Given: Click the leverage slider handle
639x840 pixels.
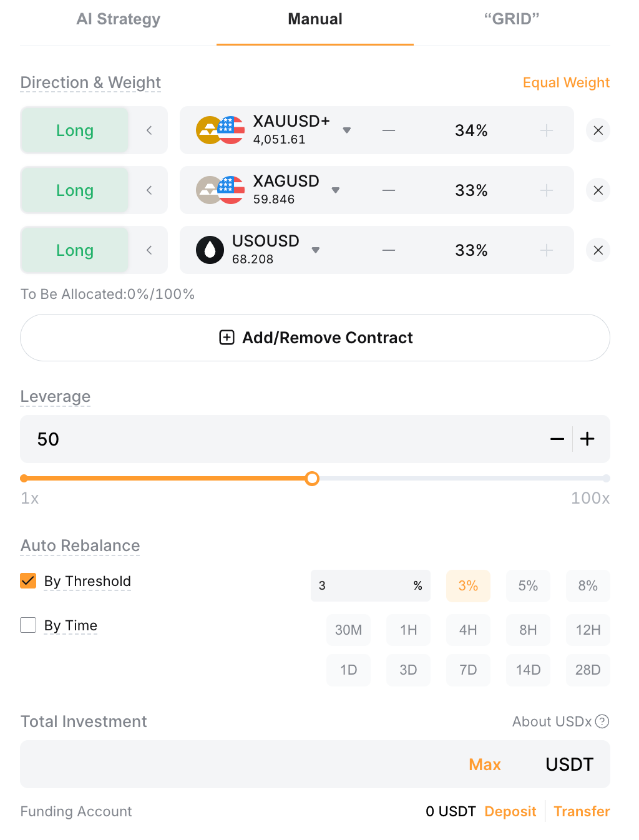Looking at the screenshot, I should point(312,479).
